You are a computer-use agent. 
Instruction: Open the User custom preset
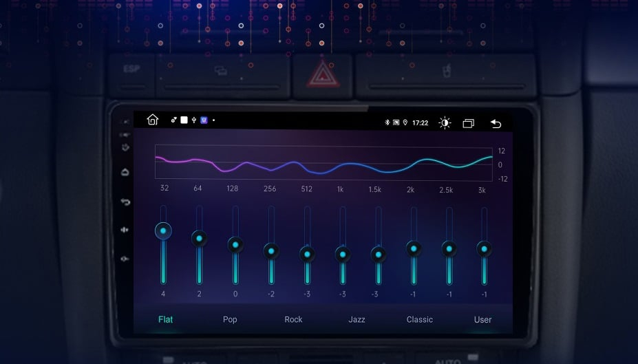[482, 319]
